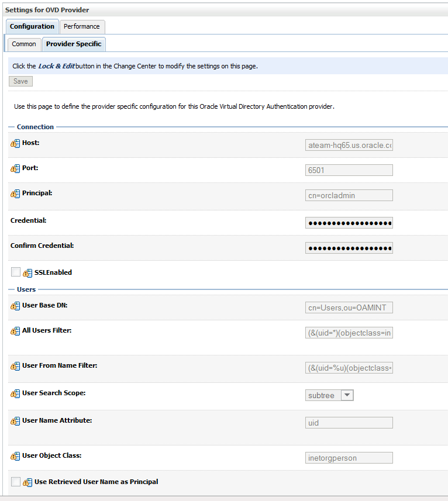
Task: Click the Credential: label
Action: tap(29, 220)
